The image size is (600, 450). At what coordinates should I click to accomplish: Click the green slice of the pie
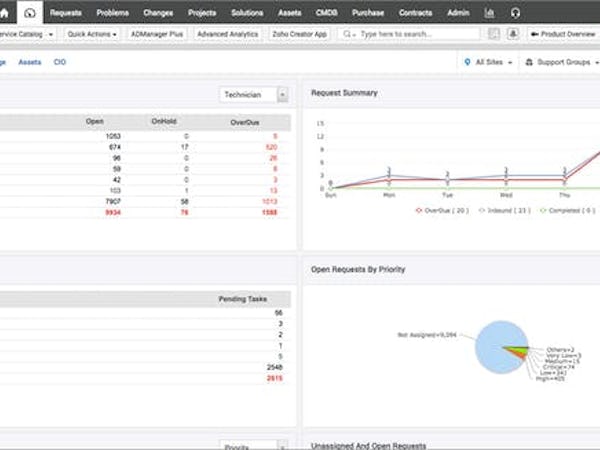point(518,348)
